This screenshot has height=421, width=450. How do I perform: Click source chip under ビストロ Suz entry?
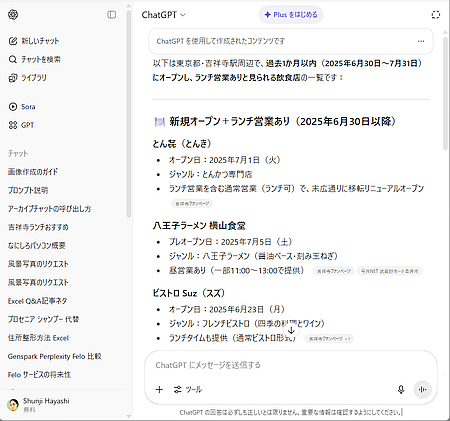click(x=329, y=339)
